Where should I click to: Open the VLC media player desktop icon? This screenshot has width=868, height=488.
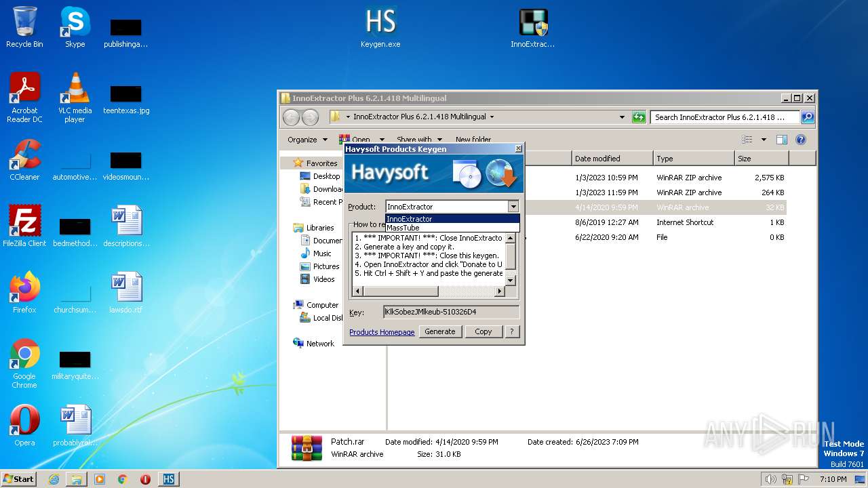pyautogui.click(x=75, y=98)
